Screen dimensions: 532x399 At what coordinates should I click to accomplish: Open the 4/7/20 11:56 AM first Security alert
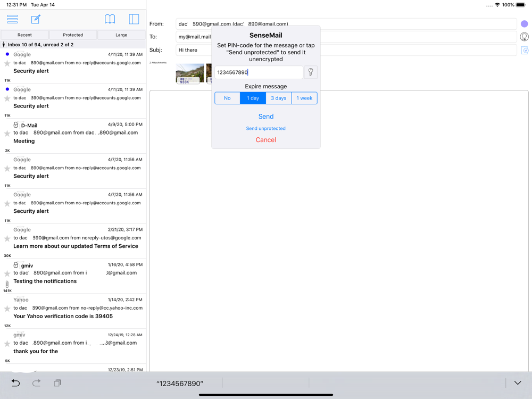(x=73, y=171)
